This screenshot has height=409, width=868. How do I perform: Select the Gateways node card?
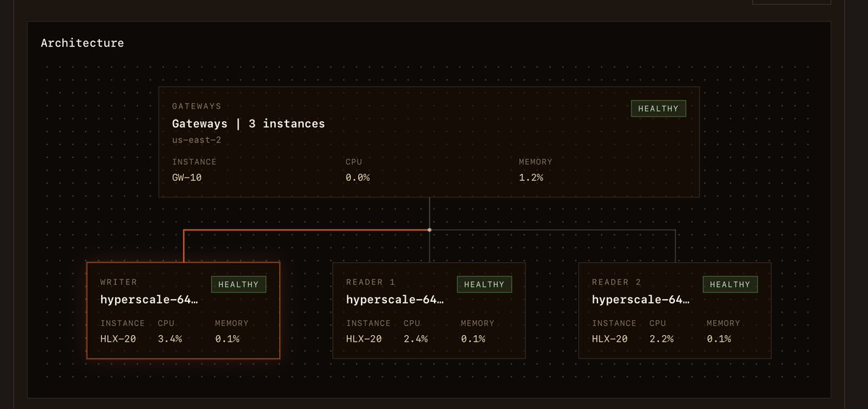coord(429,142)
